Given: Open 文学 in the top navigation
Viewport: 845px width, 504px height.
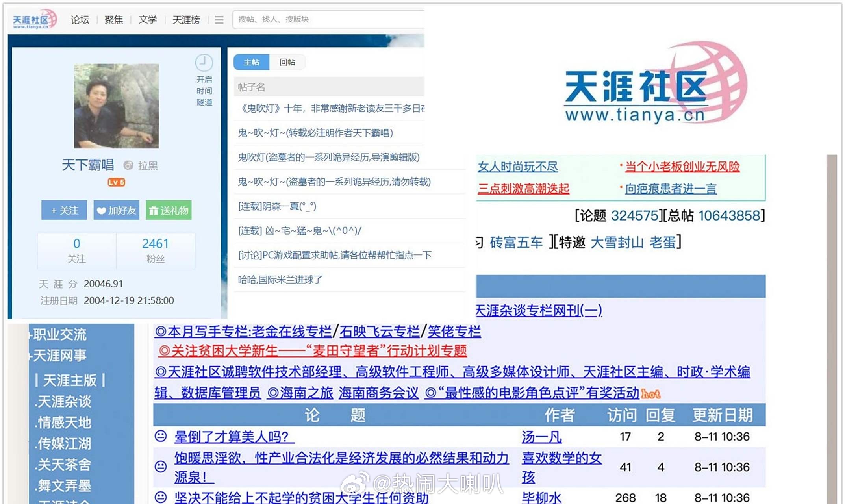Looking at the screenshot, I should pyautogui.click(x=148, y=20).
